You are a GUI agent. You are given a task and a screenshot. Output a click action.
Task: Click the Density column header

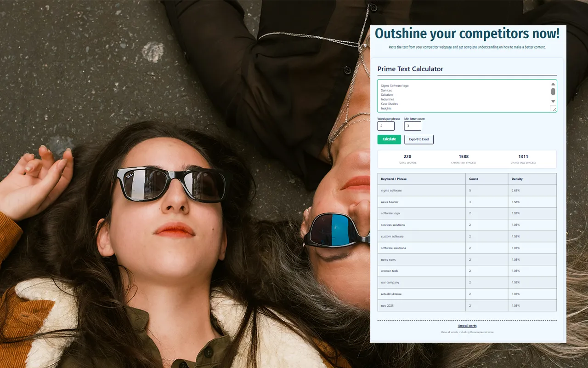click(517, 179)
